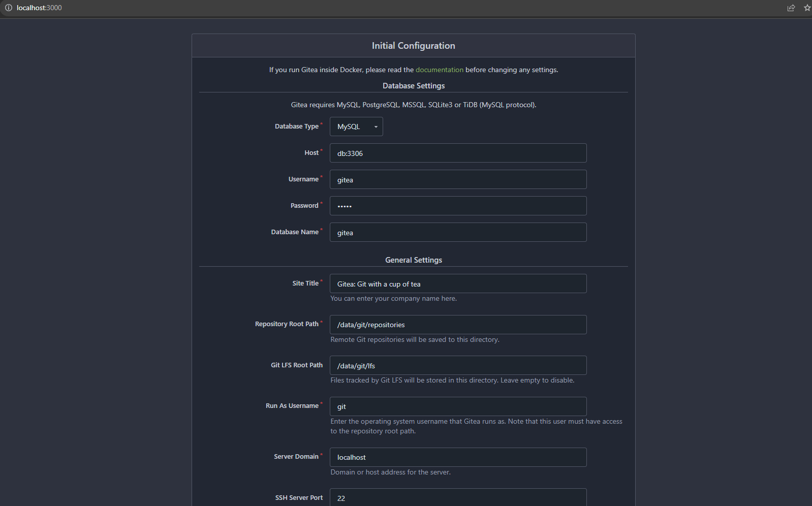The height and width of the screenshot is (506, 812).
Task: Click the Initial Configuration heading
Action: click(x=414, y=46)
